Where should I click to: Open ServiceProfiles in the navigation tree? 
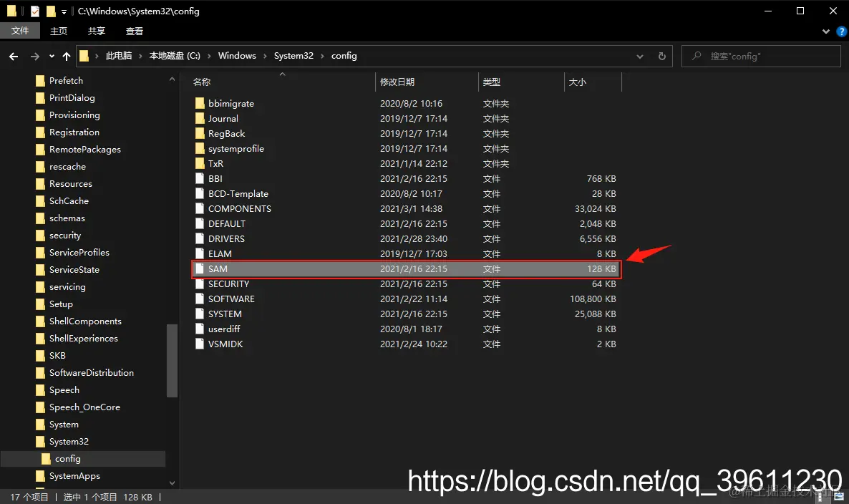(x=79, y=252)
